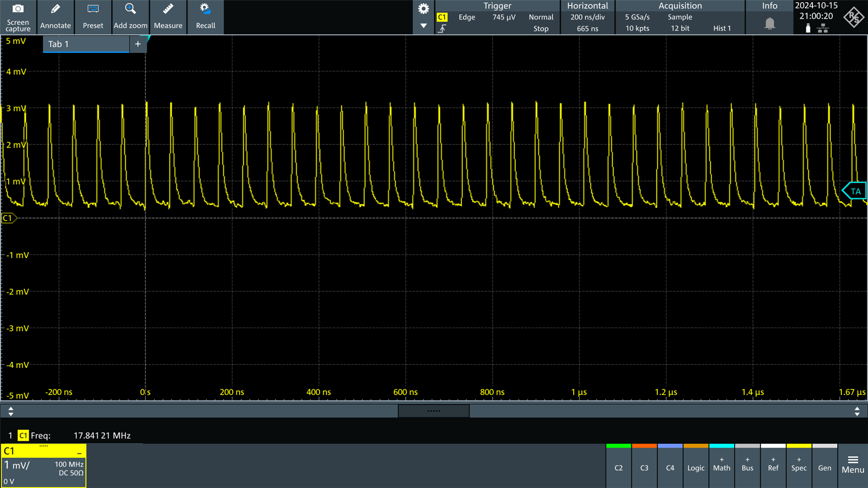Change acquisition mode Sample
The width and height of the screenshot is (868, 488).
click(x=680, y=17)
